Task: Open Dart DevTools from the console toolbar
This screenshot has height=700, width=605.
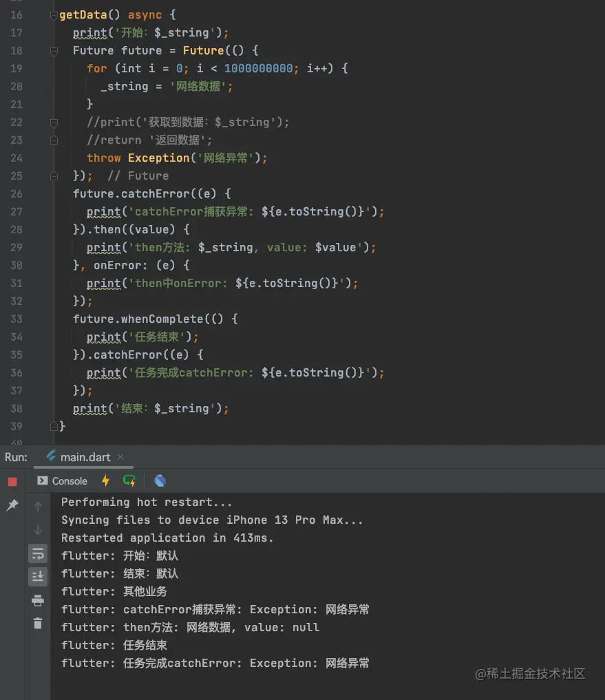Action: coord(160,480)
